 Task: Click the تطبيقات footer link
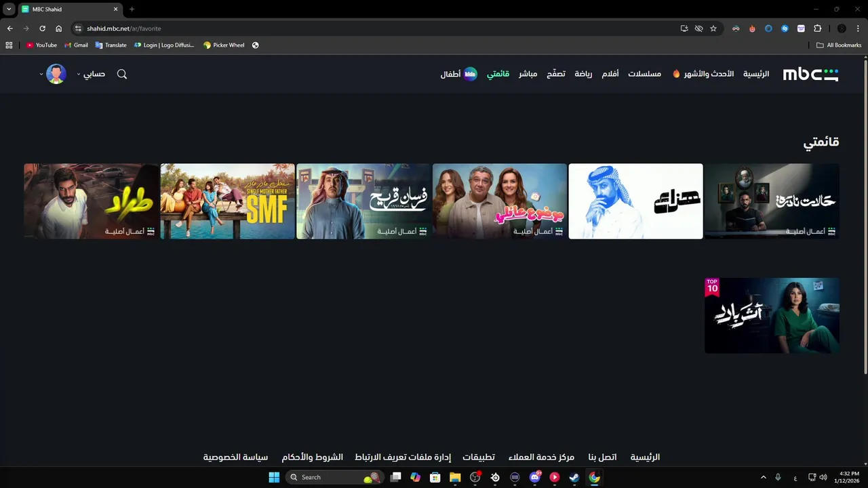tap(479, 457)
